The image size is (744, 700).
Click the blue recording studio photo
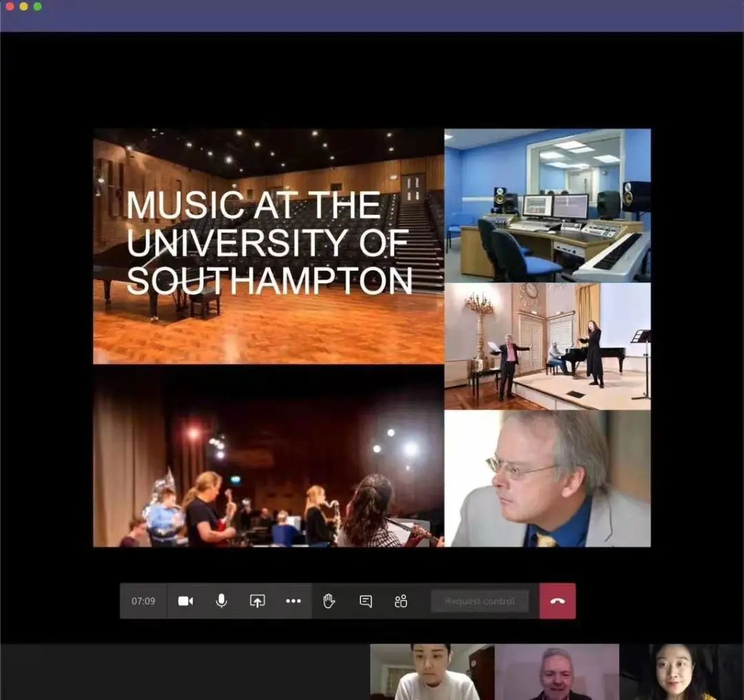click(x=548, y=205)
